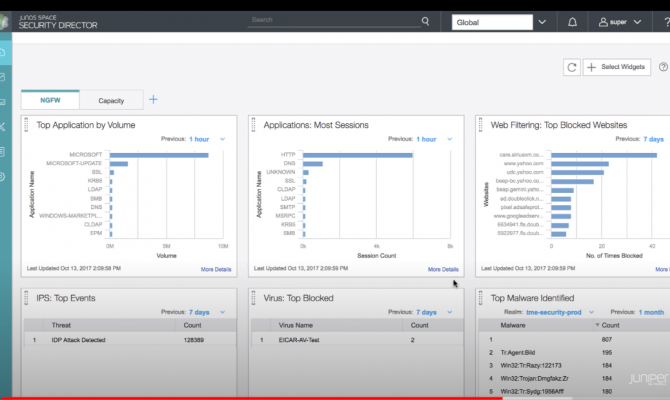Open the dashboard home sidebar icon
This screenshot has width=670, height=400.
(x=3, y=53)
